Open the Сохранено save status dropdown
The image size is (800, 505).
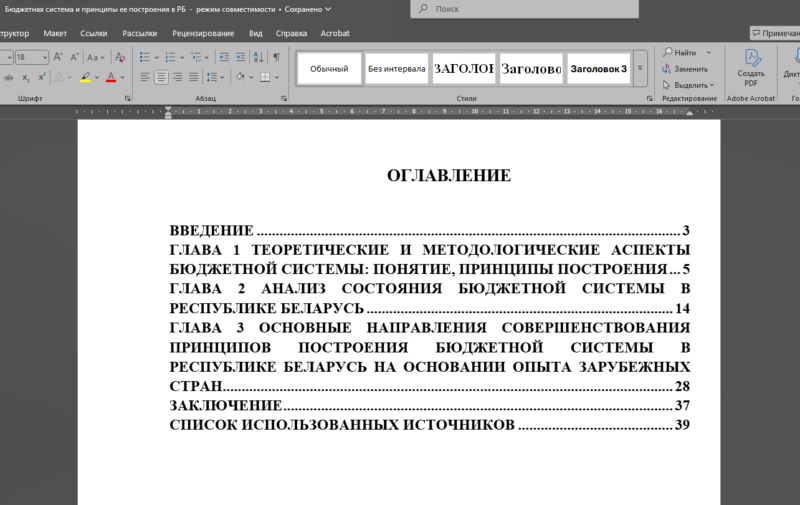[308, 9]
